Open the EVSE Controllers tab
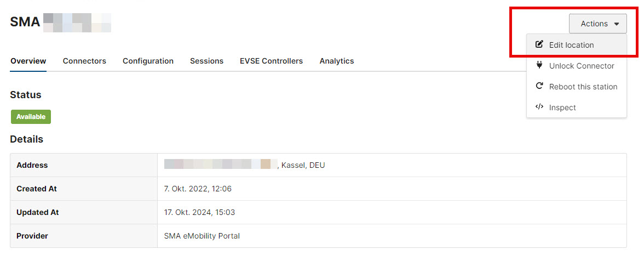This screenshot has height=255, width=644. pos(271,61)
